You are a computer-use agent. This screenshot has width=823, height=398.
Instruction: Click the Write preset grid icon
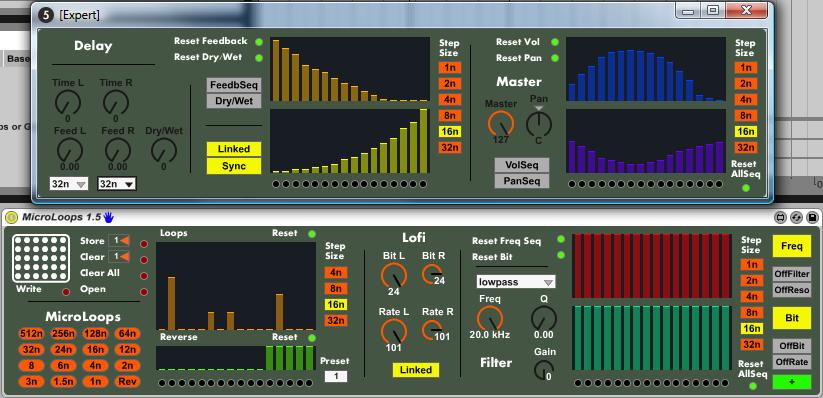[x=41, y=258]
